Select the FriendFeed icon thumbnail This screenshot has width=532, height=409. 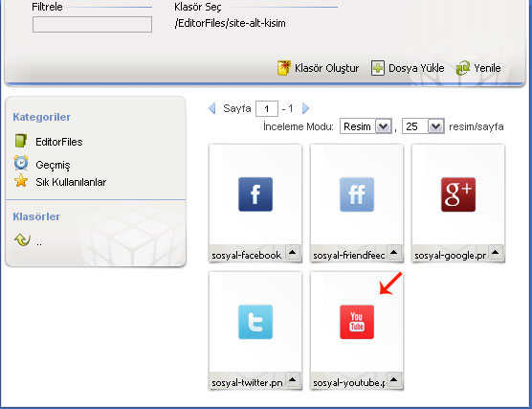357,194
